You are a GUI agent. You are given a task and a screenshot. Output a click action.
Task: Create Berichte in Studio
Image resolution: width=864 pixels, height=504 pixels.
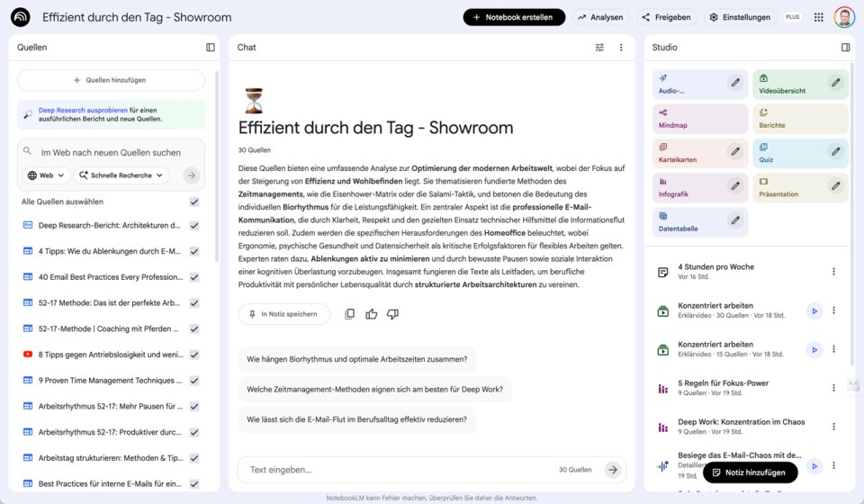[801, 119]
